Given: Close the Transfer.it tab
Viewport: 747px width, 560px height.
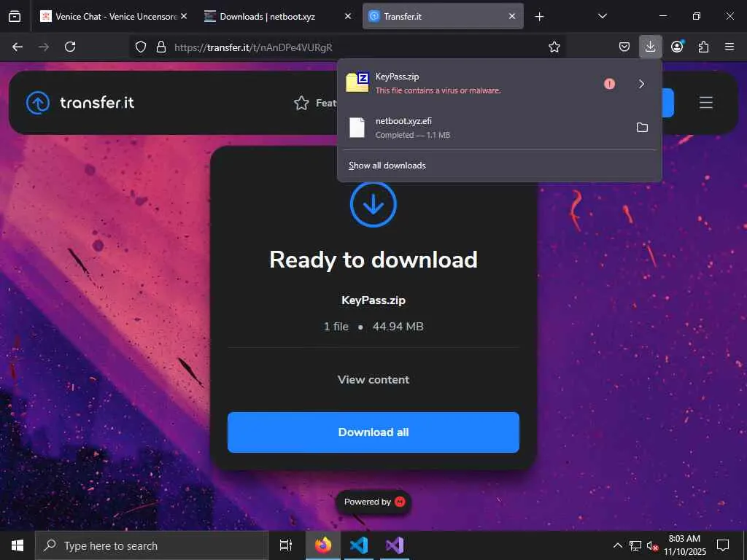Looking at the screenshot, I should click(512, 16).
